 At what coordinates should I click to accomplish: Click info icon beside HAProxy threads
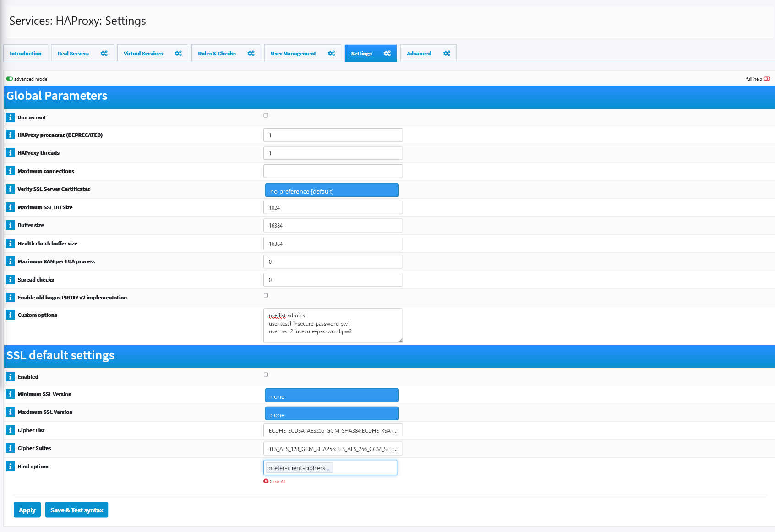click(10, 153)
